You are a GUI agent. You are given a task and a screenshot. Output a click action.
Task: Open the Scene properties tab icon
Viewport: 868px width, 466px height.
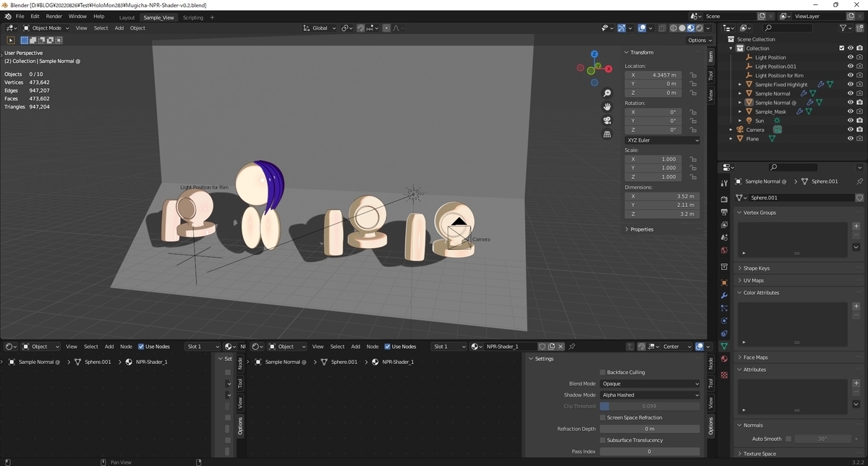point(724,237)
